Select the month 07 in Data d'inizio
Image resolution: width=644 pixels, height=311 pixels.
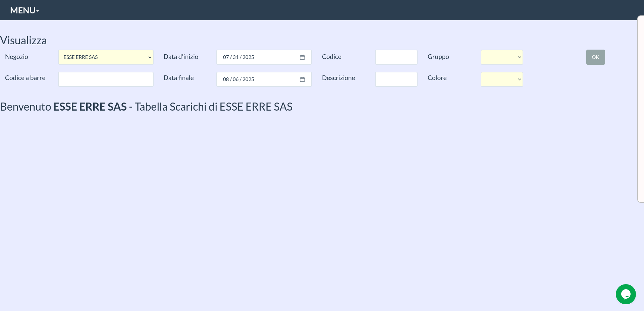click(226, 57)
